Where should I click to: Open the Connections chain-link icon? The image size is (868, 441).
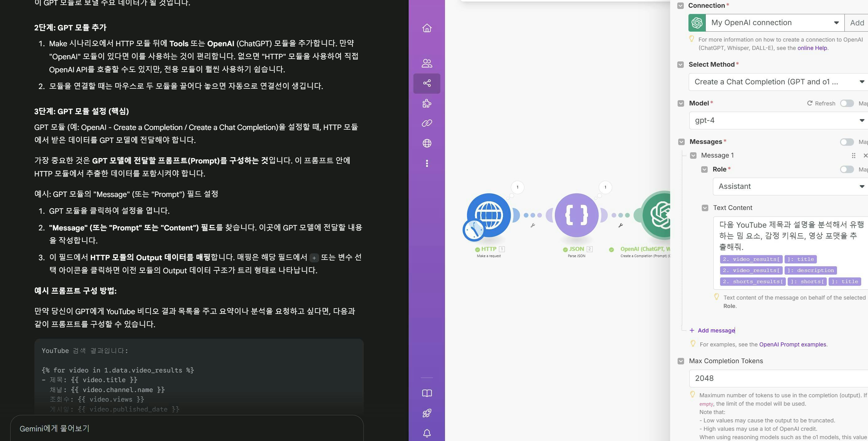tap(427, 123)
